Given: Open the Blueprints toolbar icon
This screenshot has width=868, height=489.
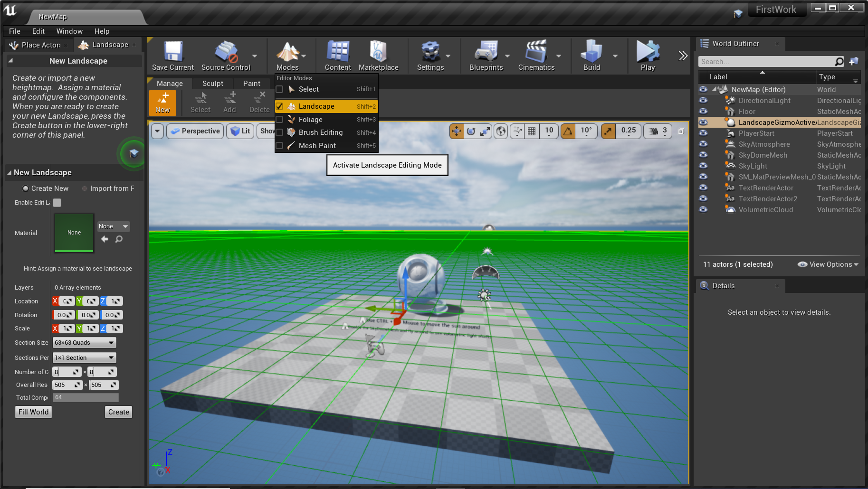Looking at the screenshot, I should [x=486, y=56].
